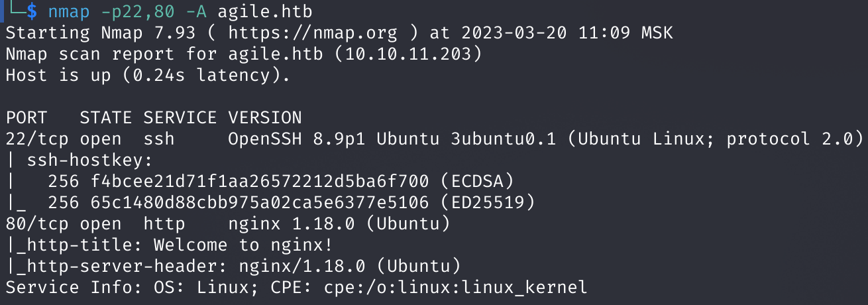Viewport: 868px width, 305px height.
Task: Click the ECDSA hostkey fingerprint line
Action: click(260, 181)
